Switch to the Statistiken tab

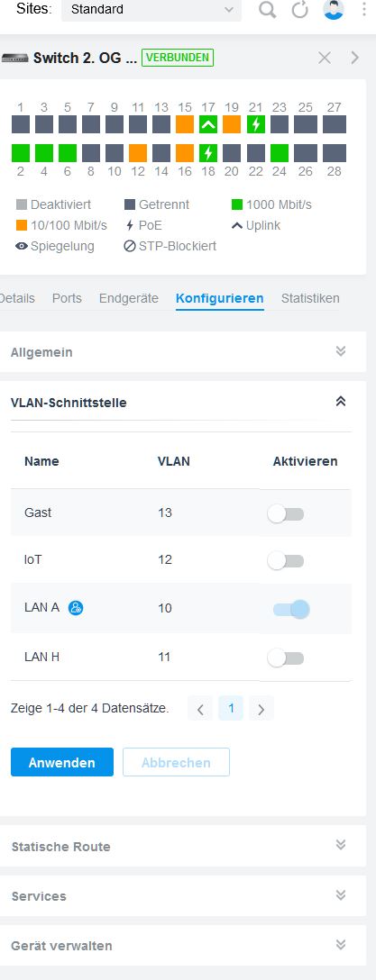pos(310,298)
